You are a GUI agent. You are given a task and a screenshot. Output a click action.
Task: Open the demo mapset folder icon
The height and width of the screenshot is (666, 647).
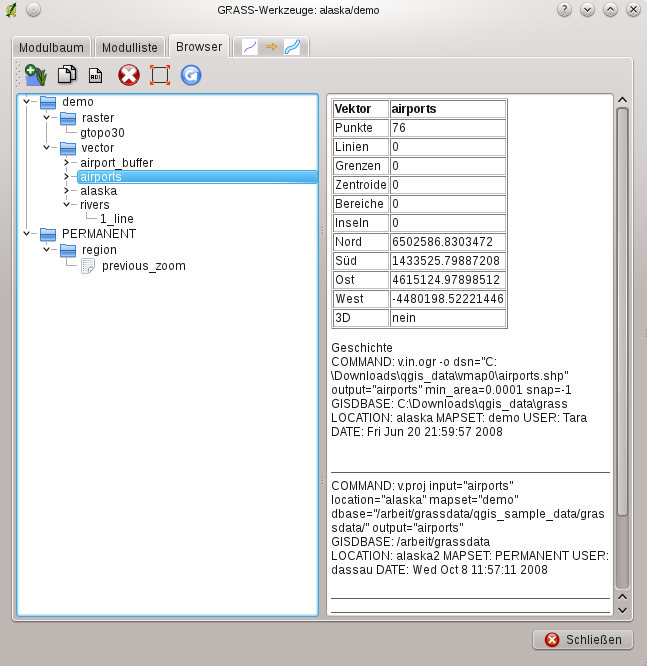(48, 102)
